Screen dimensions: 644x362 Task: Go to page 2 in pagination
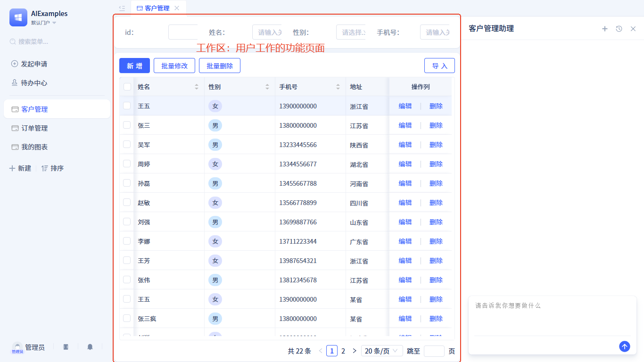tap(343, 351)
